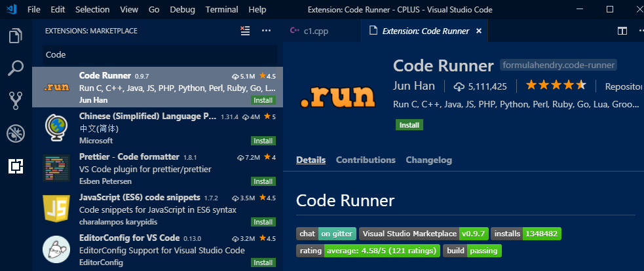Open the Repository link
The width and height of the screenshot is (644, 271).
point(623,86)
